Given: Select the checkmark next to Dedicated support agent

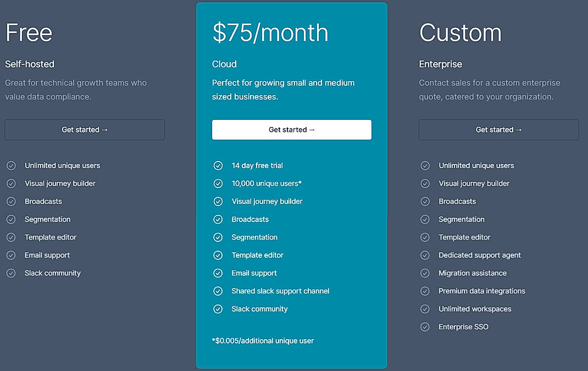Looking at the screenshot, I should [x=425, y=255].
